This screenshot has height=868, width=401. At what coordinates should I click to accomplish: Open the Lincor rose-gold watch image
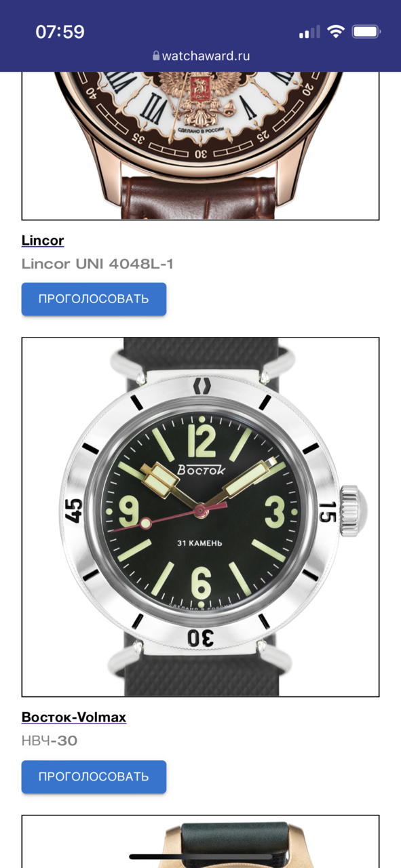click(x=200, y=145)
